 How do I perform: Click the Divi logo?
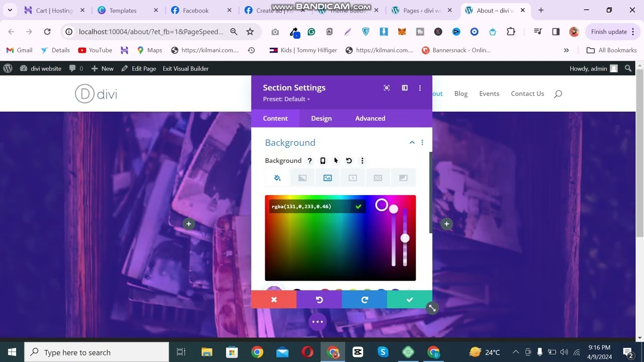click(x=96, y=94)
